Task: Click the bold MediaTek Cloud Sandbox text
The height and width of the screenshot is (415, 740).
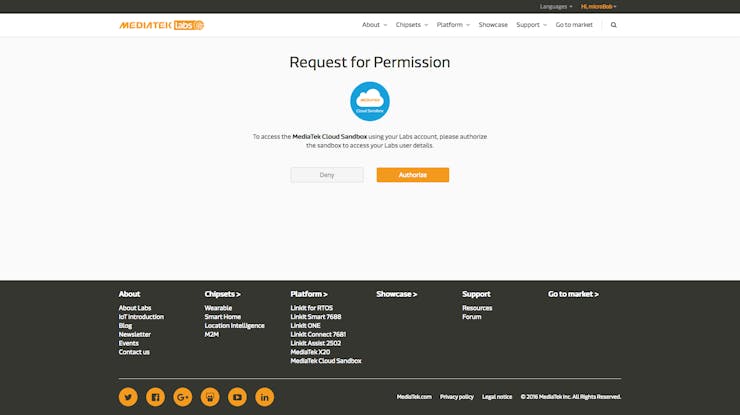Action: click(329, 136)
